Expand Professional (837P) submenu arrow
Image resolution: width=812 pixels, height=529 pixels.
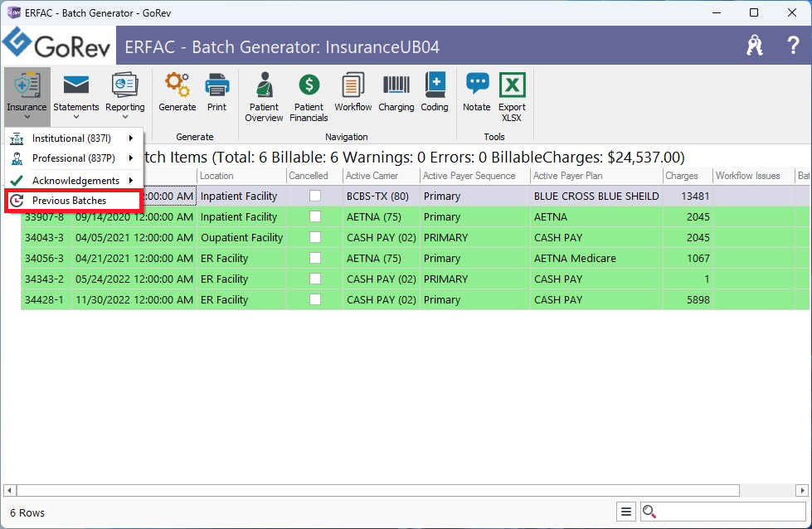click(x=131, y=158)
